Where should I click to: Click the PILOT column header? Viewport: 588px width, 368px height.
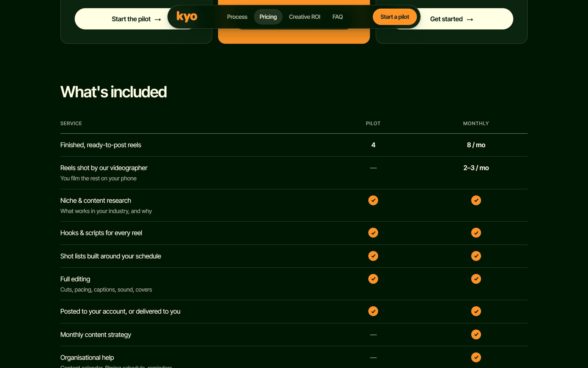coord(373,123)
